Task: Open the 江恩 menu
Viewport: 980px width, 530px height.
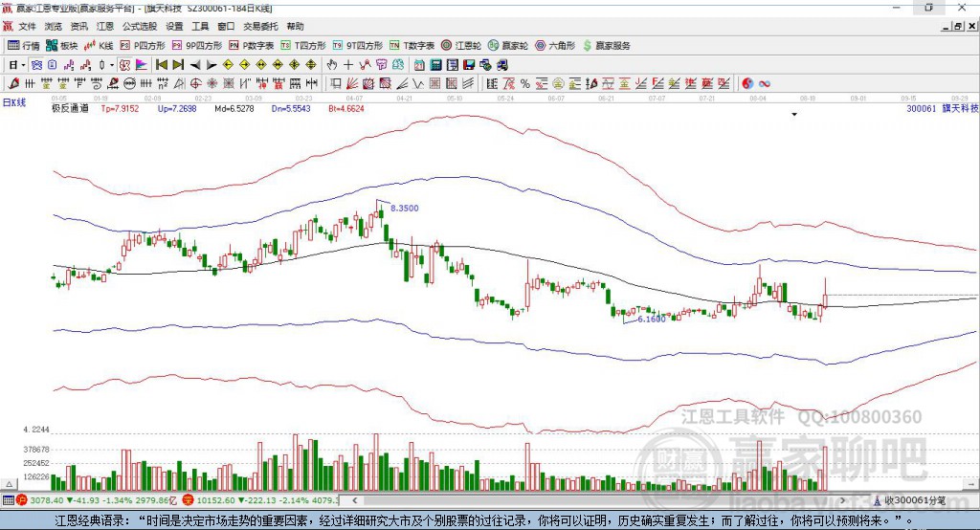Action: 105,26
